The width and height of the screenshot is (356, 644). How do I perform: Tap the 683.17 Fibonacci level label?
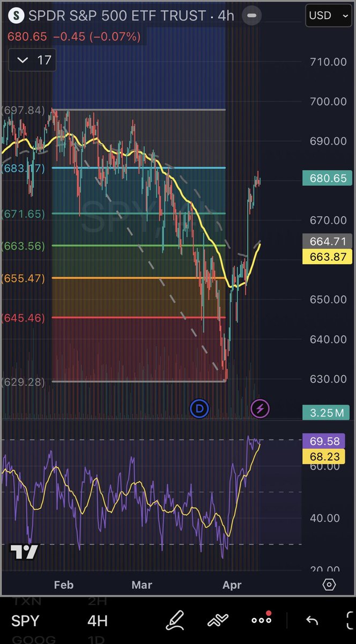[x=23, y=169]
